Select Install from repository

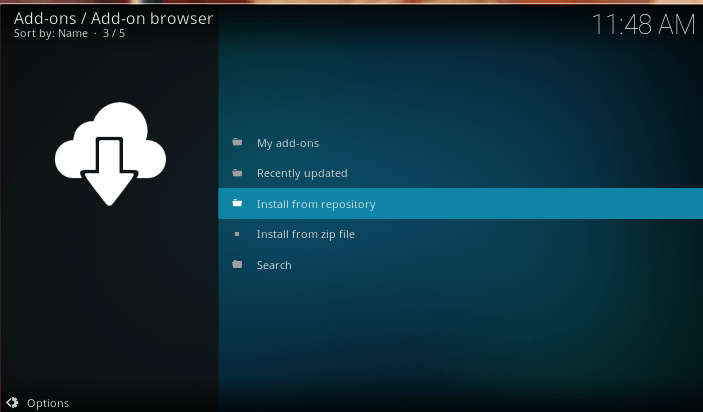pyautogui.click(x=460, y=204)
